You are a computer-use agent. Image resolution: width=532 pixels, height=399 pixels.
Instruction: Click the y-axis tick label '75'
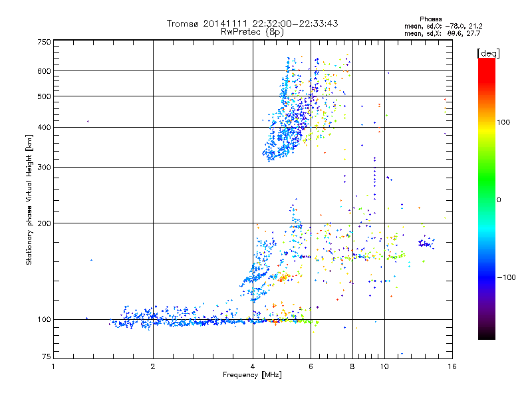(x=46, y=356)
